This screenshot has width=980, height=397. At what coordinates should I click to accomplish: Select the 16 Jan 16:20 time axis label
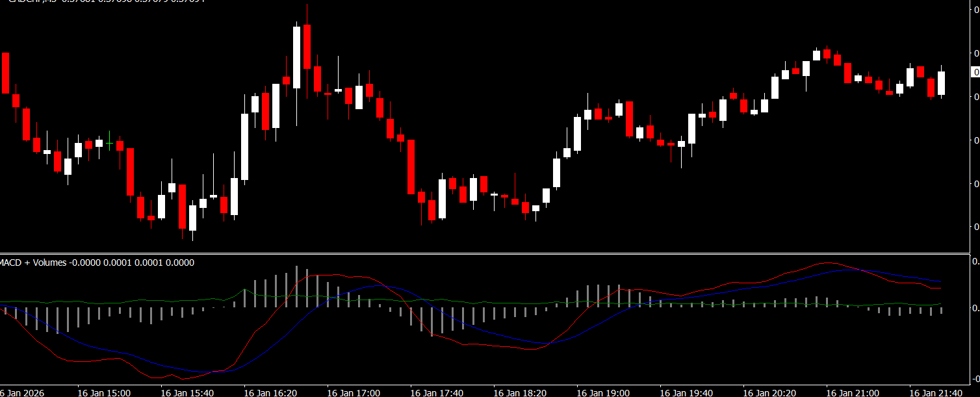click(270, 392)
